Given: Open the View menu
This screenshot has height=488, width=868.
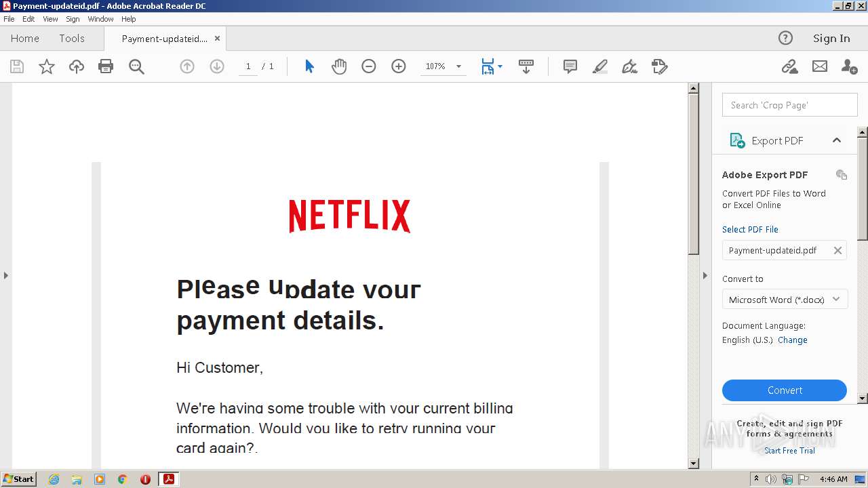Looking at the screenshot, I should [x=50, y=19].
